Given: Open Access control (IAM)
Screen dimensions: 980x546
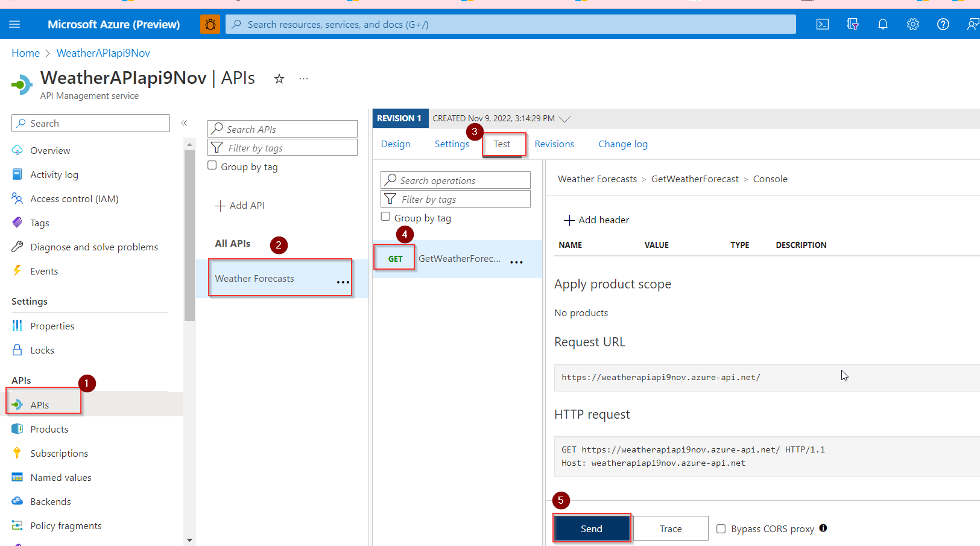Looking at the screenshot, I should click(74, 199).
